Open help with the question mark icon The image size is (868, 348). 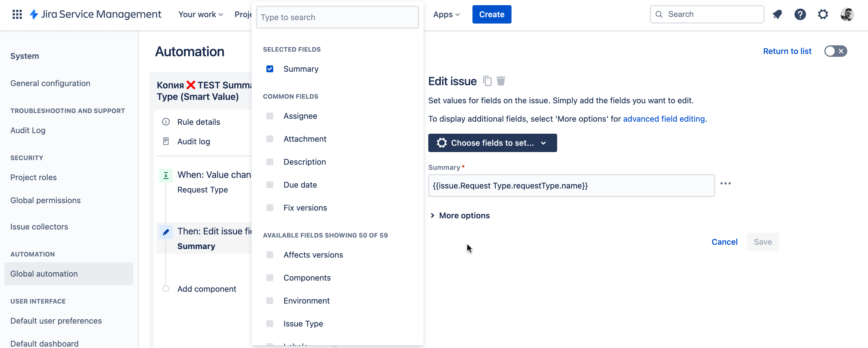pos(800,14)
